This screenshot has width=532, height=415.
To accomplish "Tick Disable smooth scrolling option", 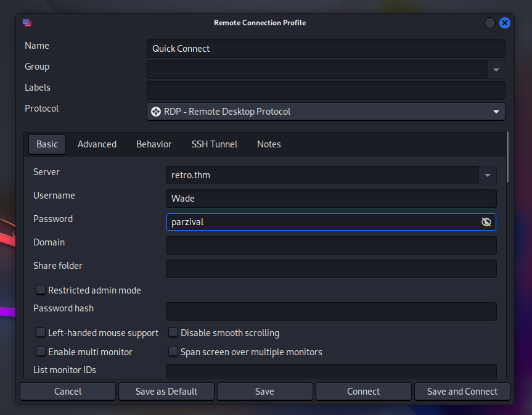I will pyautogui.click(x=173, y=333).
